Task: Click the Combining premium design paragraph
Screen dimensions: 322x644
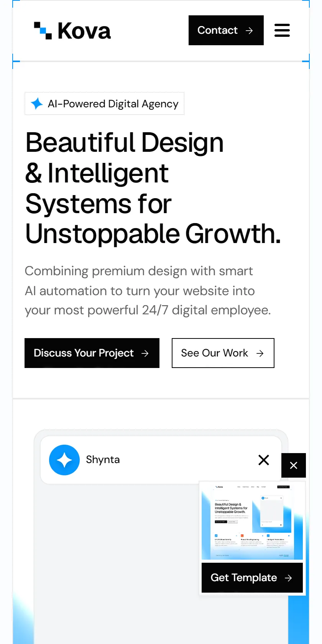Action: tap(148, 291)
